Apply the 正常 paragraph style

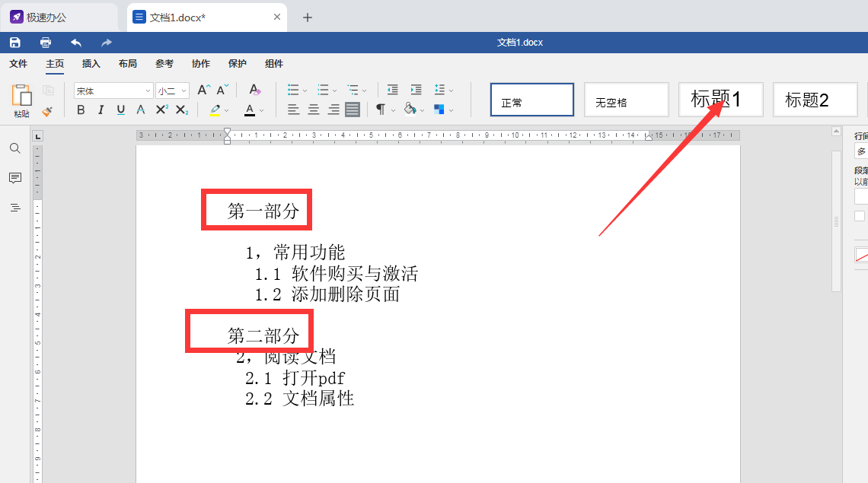532,100
